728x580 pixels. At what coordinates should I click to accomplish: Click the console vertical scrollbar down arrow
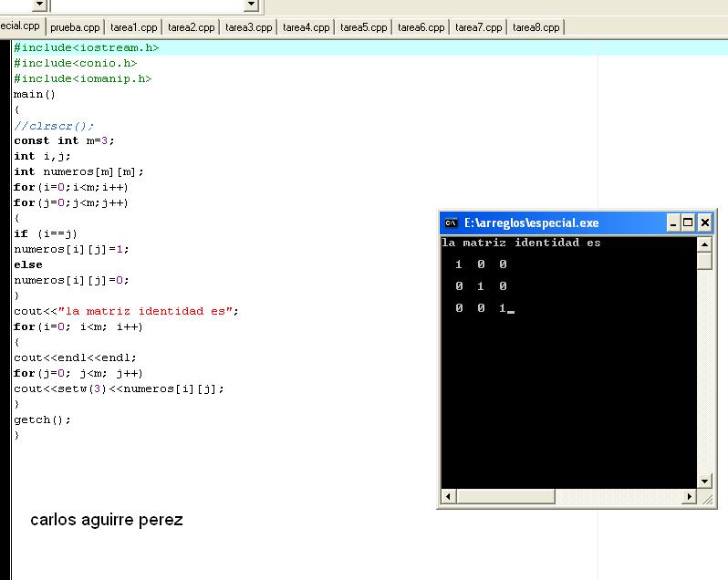[x=704, y=482]
